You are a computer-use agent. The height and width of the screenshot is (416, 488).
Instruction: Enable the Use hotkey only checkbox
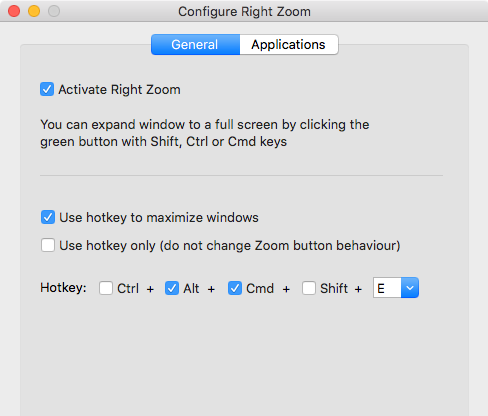[x=48, y=245]
